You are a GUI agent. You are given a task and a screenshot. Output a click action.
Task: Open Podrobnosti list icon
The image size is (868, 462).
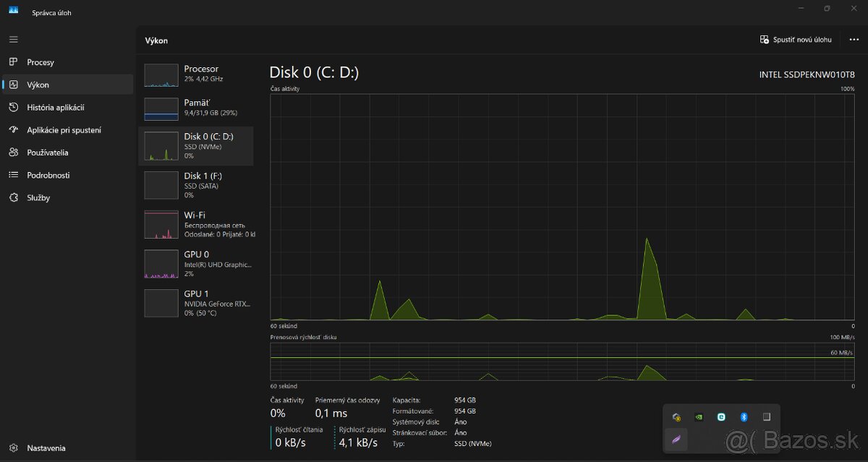(14, 175)
